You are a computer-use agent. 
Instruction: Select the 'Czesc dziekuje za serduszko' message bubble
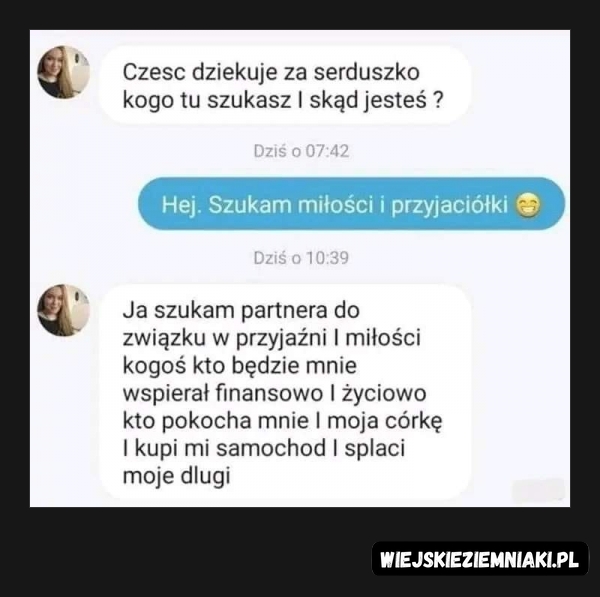[284, 86]
